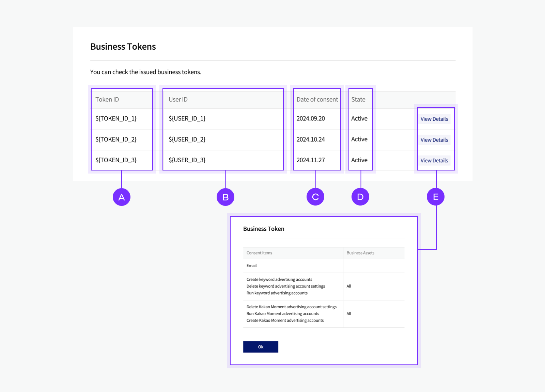Click Create Kakao Moment advertising accounts item
Image resolution: width=545 pixels, height=392 pixels.
[285, 320]
